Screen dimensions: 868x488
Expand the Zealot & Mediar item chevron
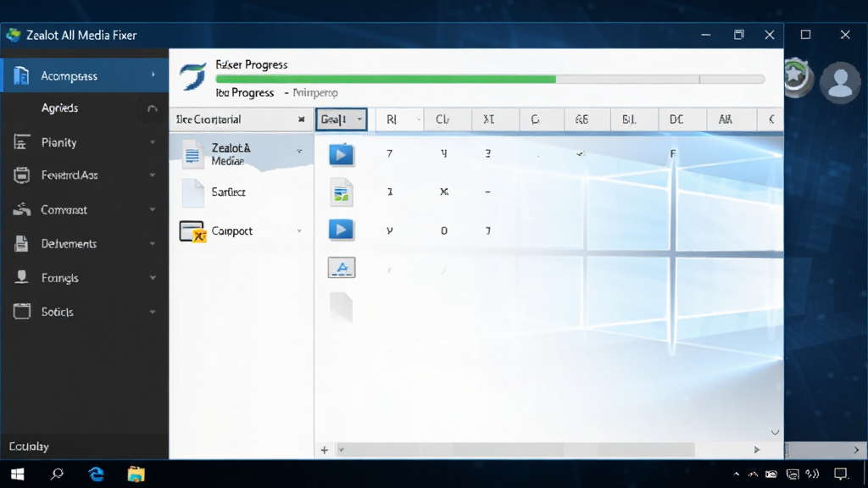coord(299,151)
